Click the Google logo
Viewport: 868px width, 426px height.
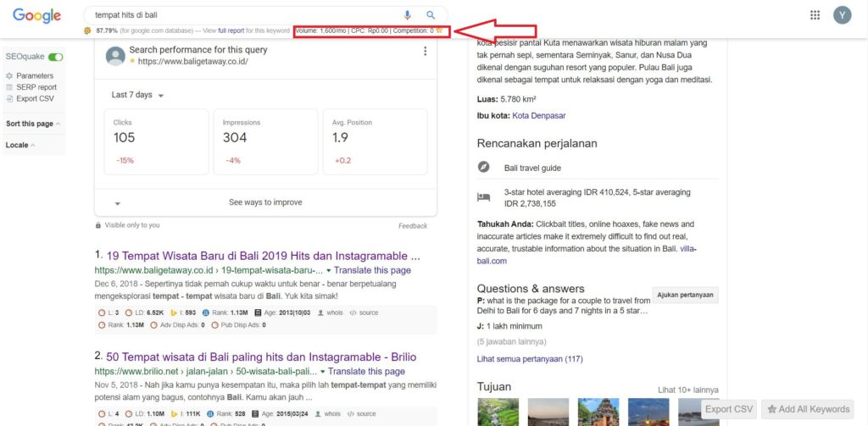pyautogui.click(x=36, y=16)
